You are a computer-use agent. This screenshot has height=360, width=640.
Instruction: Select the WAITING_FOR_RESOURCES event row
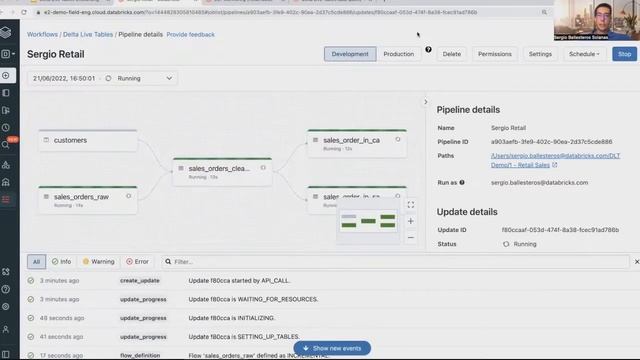(330, 299)
